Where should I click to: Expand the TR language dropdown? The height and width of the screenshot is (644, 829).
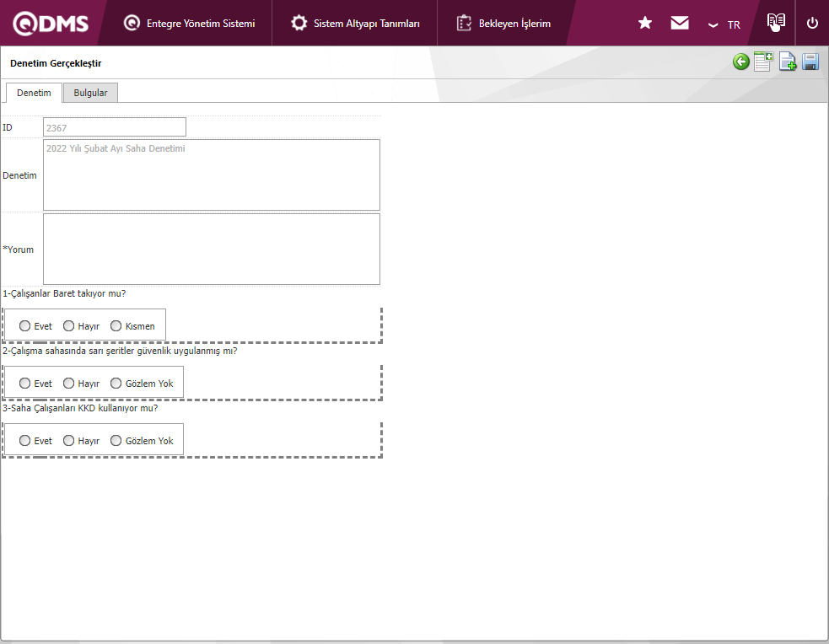724,24
